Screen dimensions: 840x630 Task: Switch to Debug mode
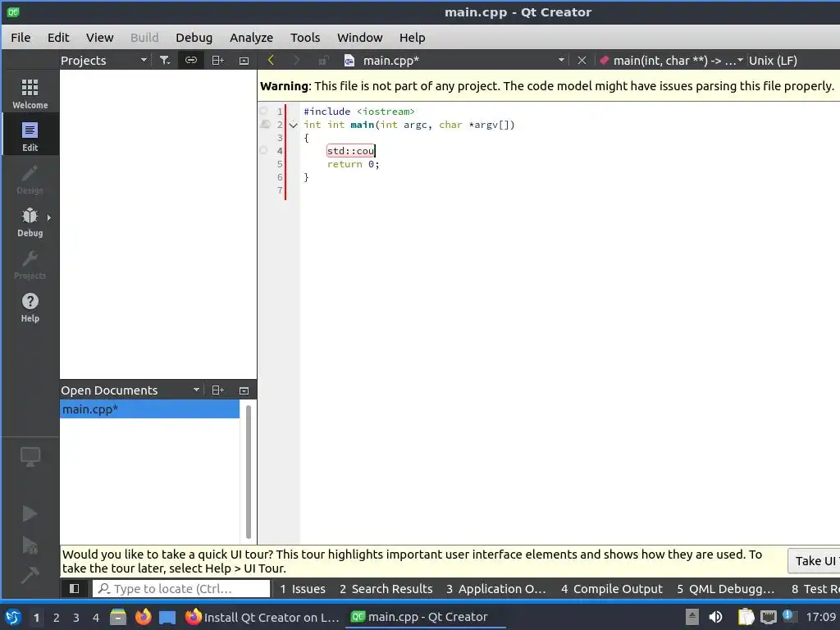30,221
